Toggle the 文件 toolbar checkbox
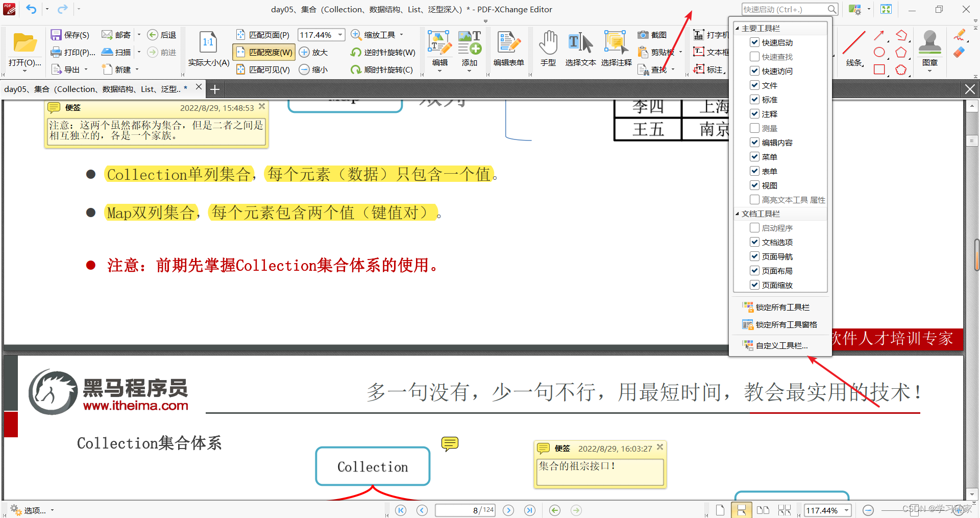Viewport: 980px width, 518px height. point(754,85)
